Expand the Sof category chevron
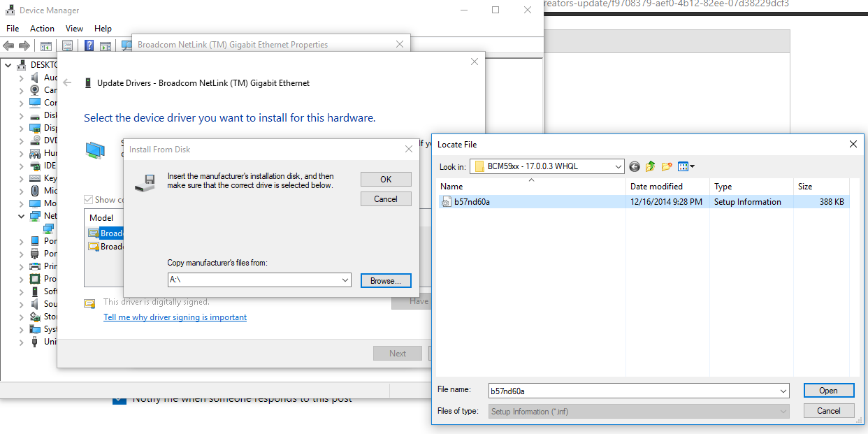868x434 pixels. pyautogui.click(x=22, y=291)
